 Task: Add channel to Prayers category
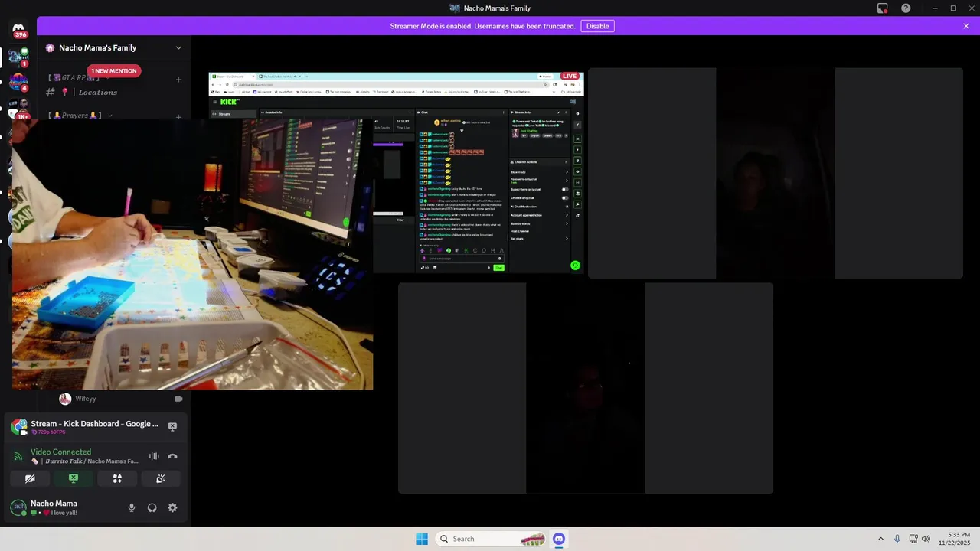[178, 117]
